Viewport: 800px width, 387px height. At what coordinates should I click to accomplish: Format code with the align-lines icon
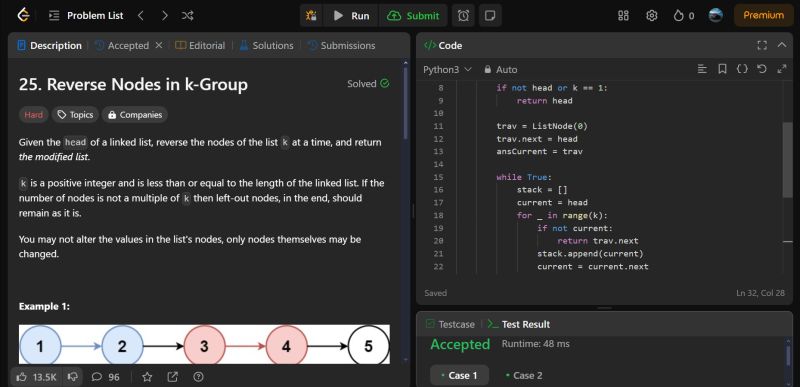[x=703, y=69]
